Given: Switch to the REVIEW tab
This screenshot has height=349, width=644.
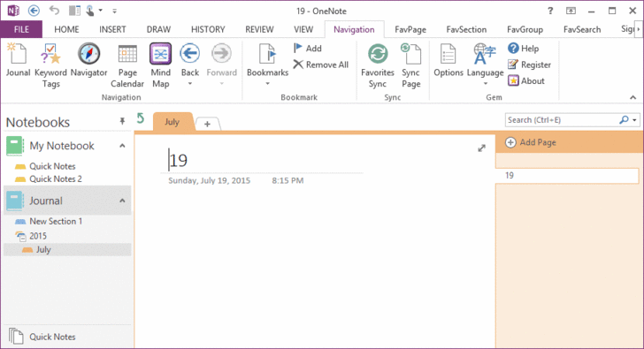Looking at the screenshot, I should coord(259,29).
